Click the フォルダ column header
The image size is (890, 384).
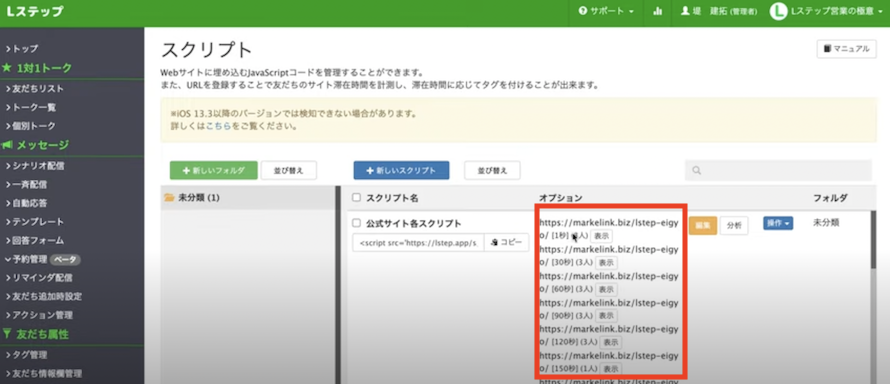pyautogui.click(x=830, y=198)
